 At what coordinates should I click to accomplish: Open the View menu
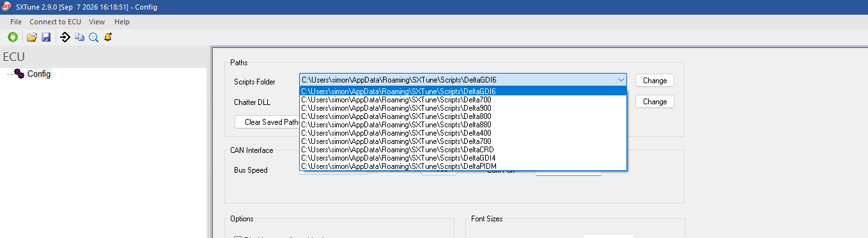(97, 22)
